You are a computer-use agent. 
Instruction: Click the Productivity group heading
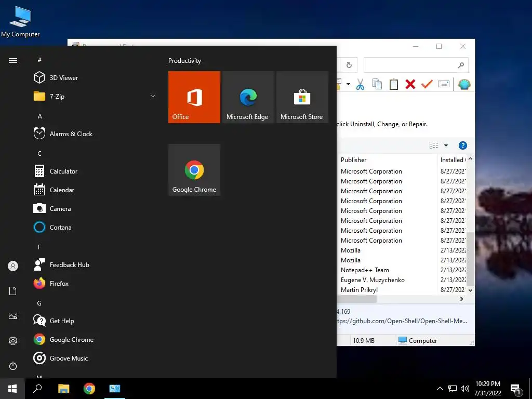(184, 61)
